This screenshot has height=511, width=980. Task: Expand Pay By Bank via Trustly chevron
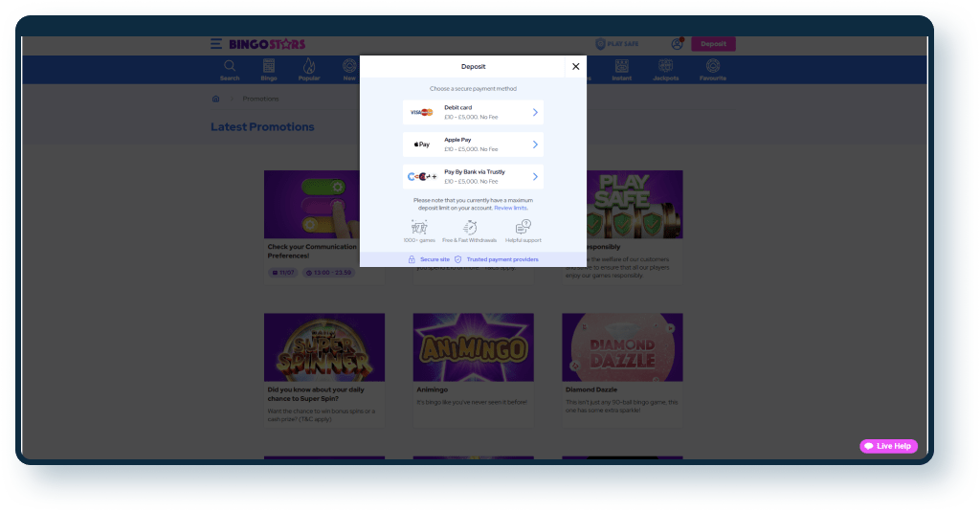(535, 176)
